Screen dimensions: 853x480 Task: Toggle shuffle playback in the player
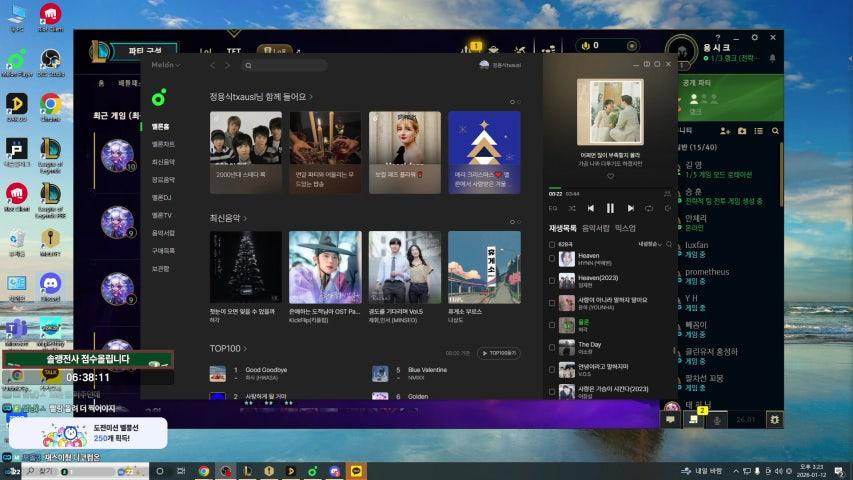click(572, 208)
